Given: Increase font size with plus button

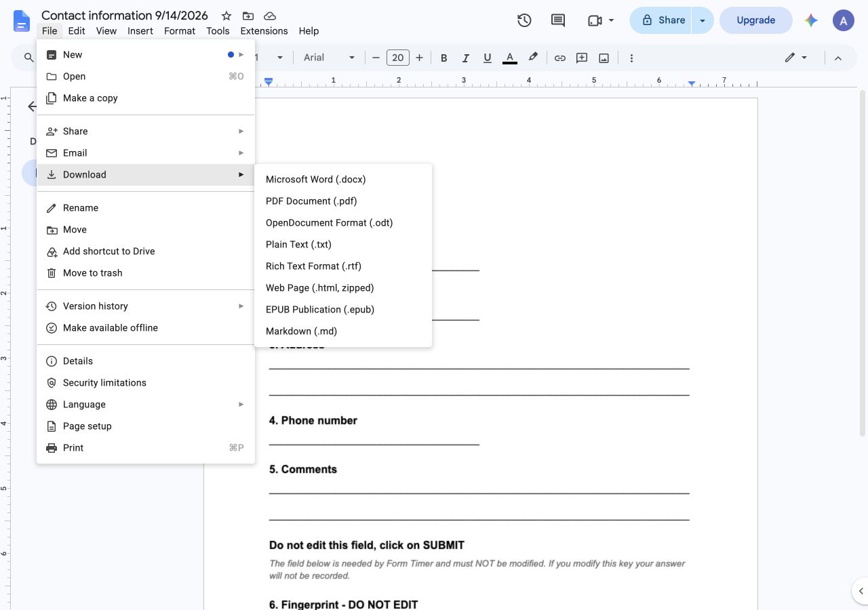Looking at the screenshot, I should click(420, 58).
